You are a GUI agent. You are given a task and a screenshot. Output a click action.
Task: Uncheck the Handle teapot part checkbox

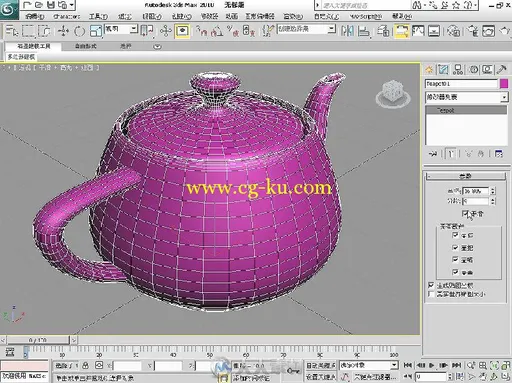(x=455, y=248)
